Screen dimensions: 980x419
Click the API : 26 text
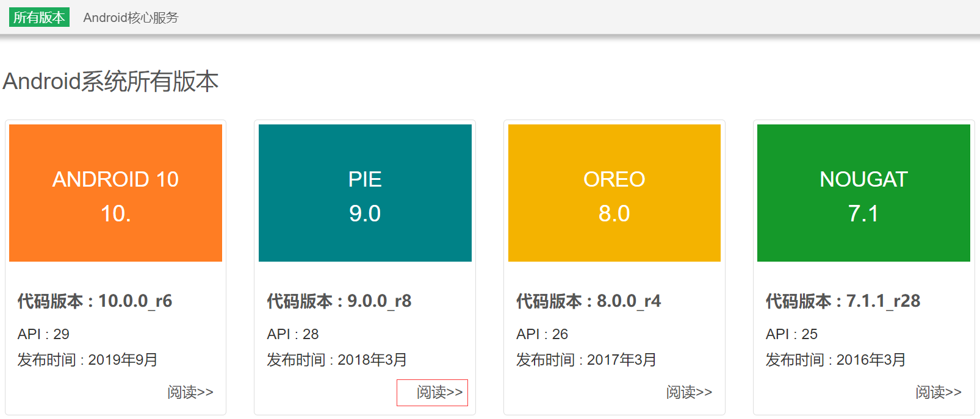542,334
